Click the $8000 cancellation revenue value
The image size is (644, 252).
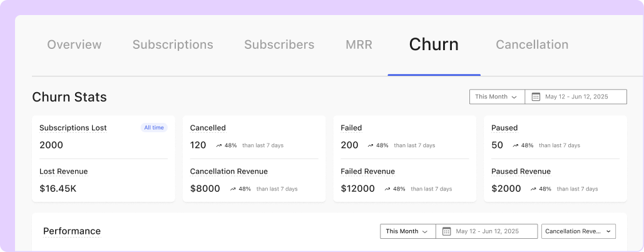[x=205, y=189]
